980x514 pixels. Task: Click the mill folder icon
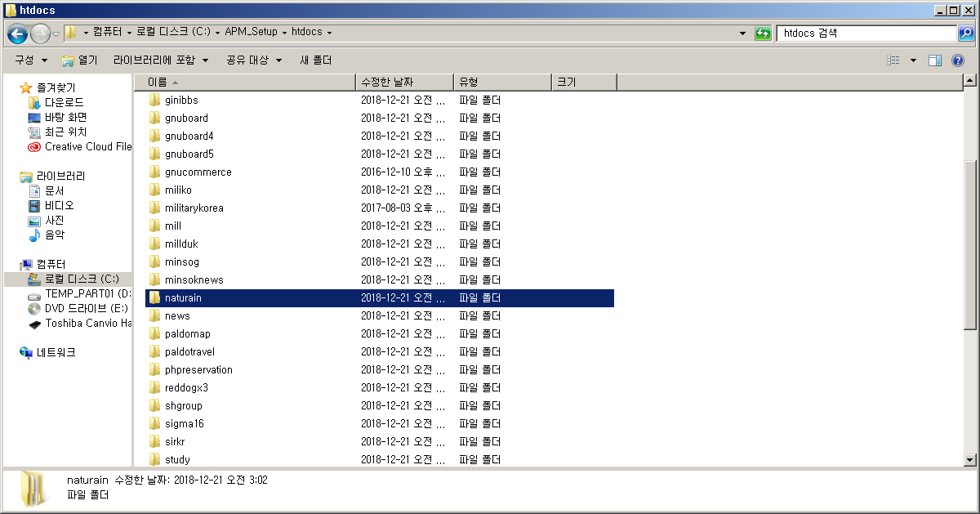(154, 226)
